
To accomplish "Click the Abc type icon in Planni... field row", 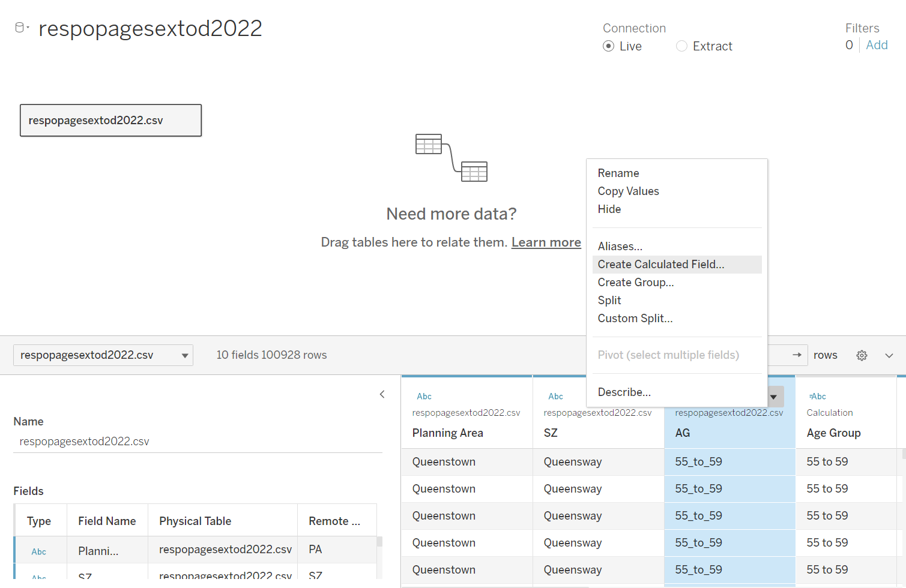I will point(39,551).
